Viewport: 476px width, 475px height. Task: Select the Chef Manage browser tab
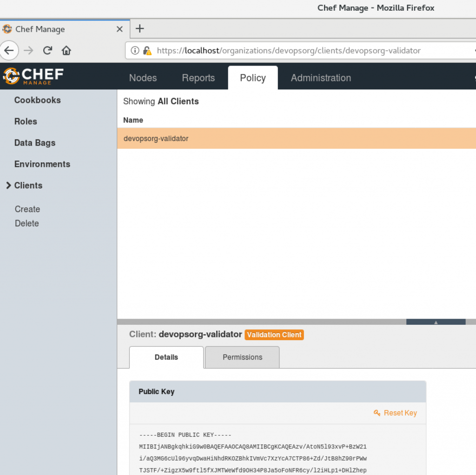coord(65,29)
